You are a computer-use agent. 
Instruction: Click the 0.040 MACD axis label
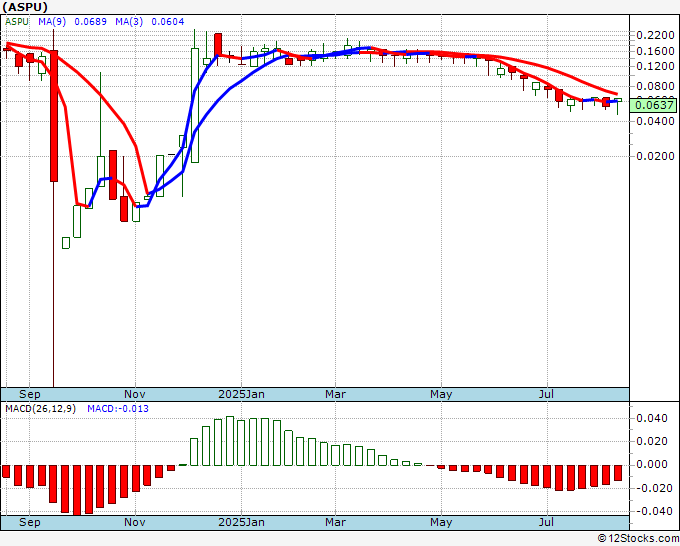coord(652,418)
